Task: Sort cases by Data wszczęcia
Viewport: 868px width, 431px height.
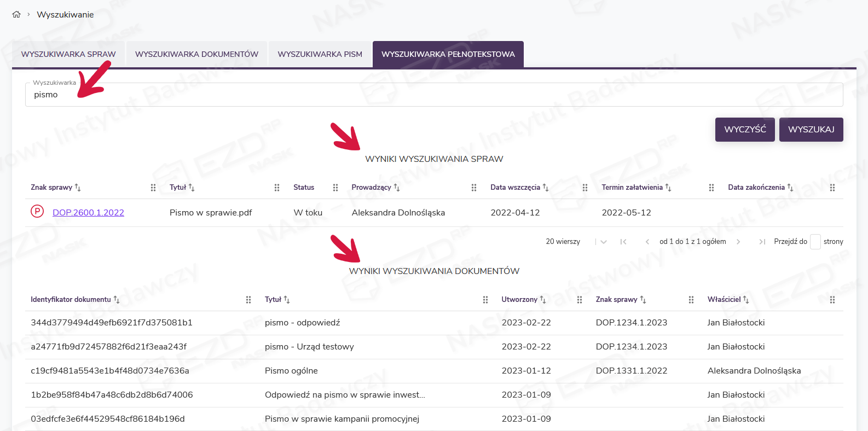Action: click(x=545, y=188)
